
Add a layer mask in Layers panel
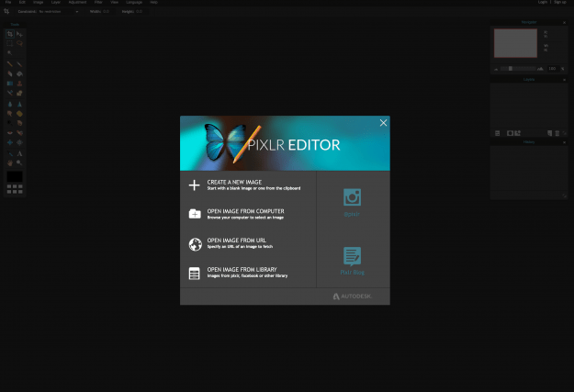click(510, 133)
